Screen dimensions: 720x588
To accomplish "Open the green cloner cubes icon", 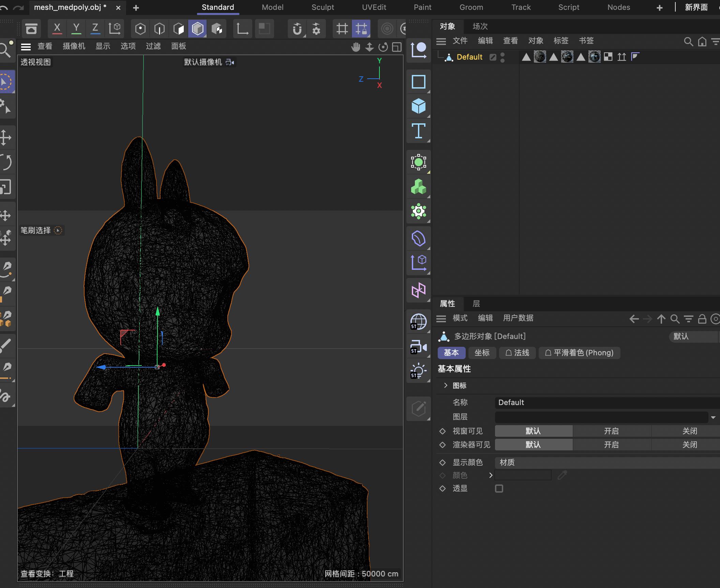I will click(419, 187).
